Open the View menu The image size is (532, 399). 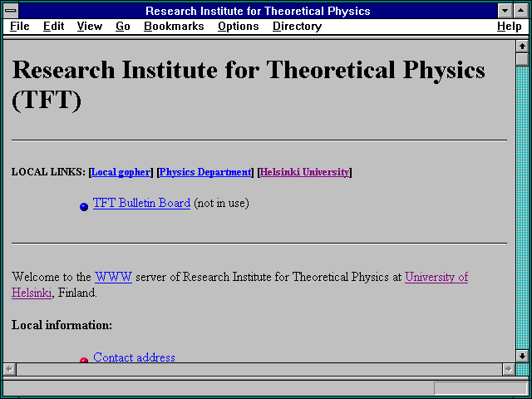click(x=90, y=26)
